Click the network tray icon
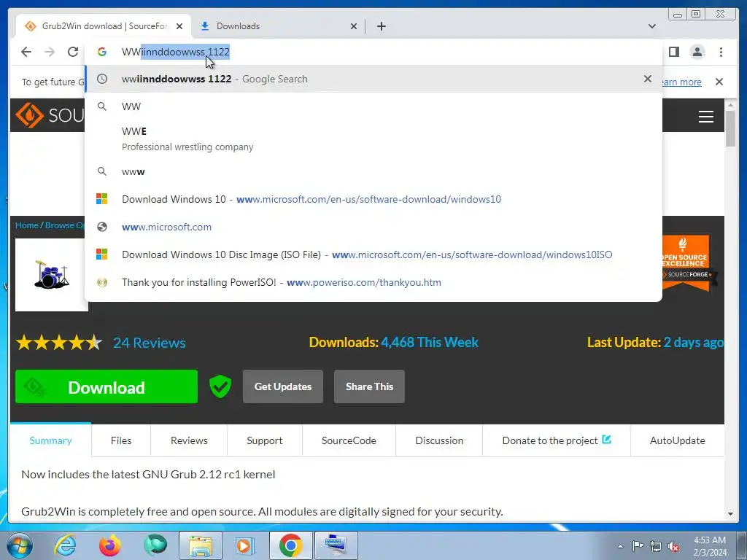This screenshot has height=560, width=747. tap(656, 546)
